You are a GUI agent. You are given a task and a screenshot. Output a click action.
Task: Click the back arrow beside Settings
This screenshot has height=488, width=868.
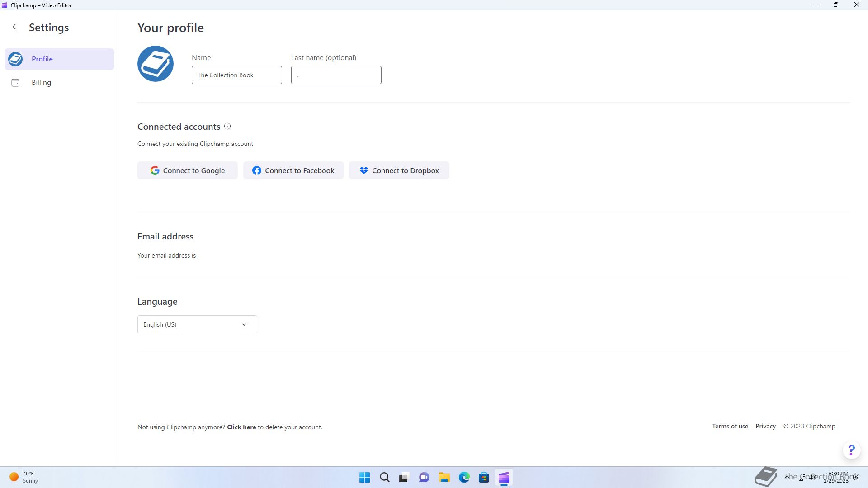click(x=14, y=27)
